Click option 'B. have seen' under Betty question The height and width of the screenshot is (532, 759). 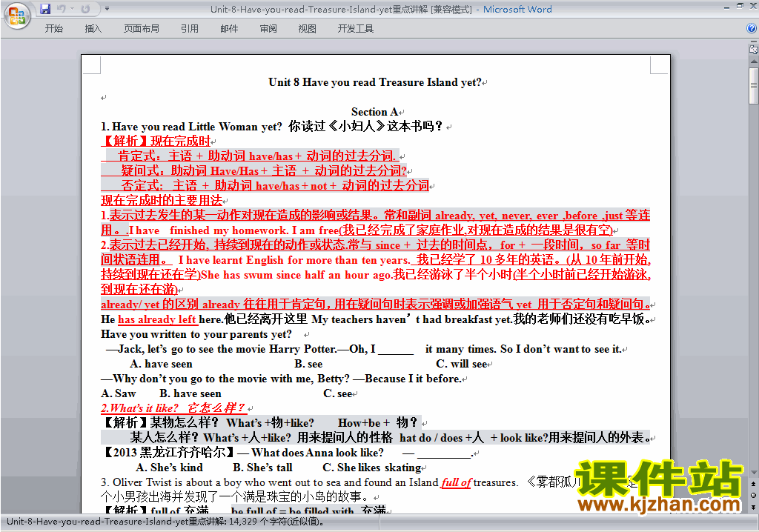190,393
